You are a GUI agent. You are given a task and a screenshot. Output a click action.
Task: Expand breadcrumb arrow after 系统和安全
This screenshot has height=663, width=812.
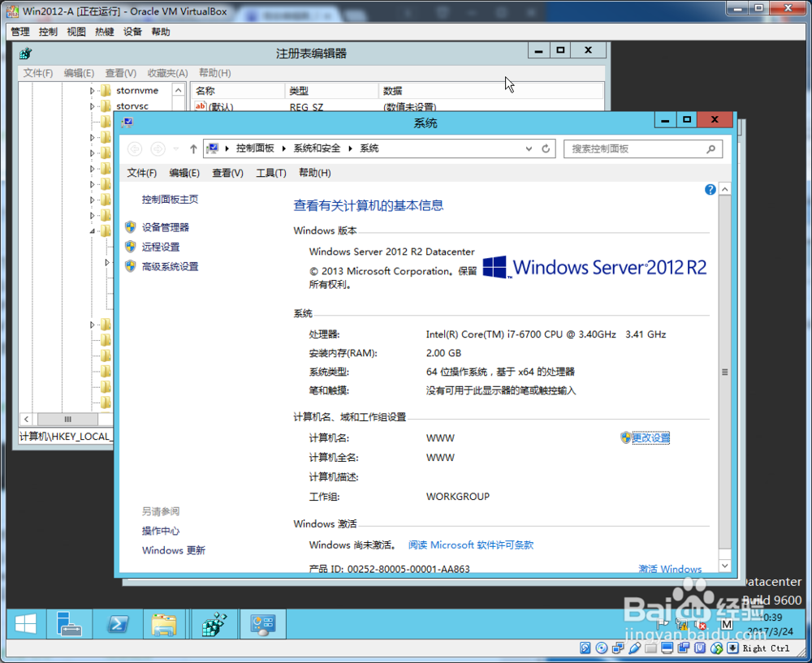[x=350, y=149]
